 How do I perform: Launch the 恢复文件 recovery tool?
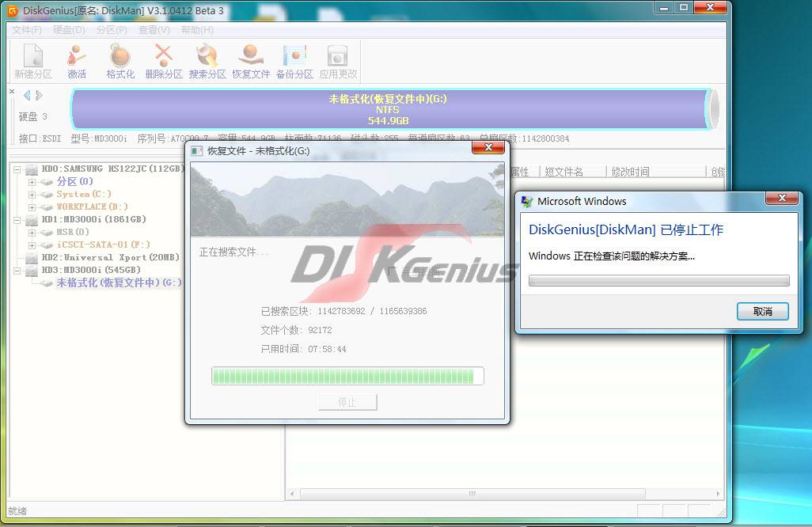(x=251, y=61)
